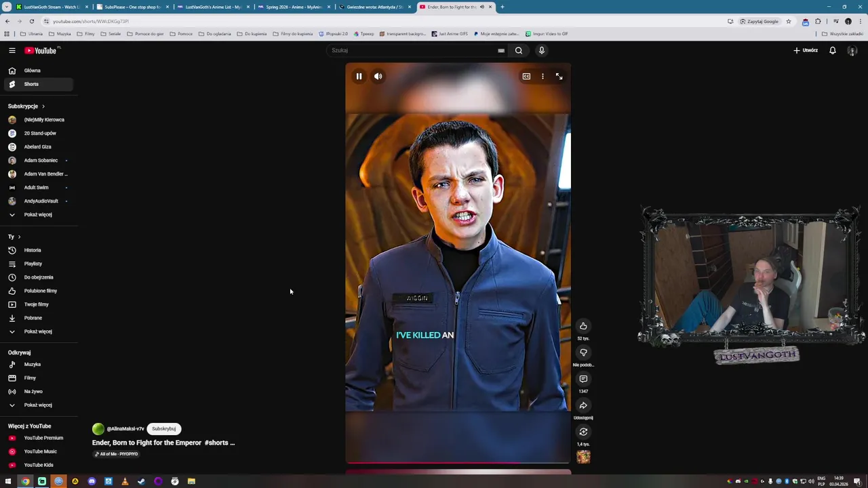Open the sound thumbnail below remix

pos(583,457)
